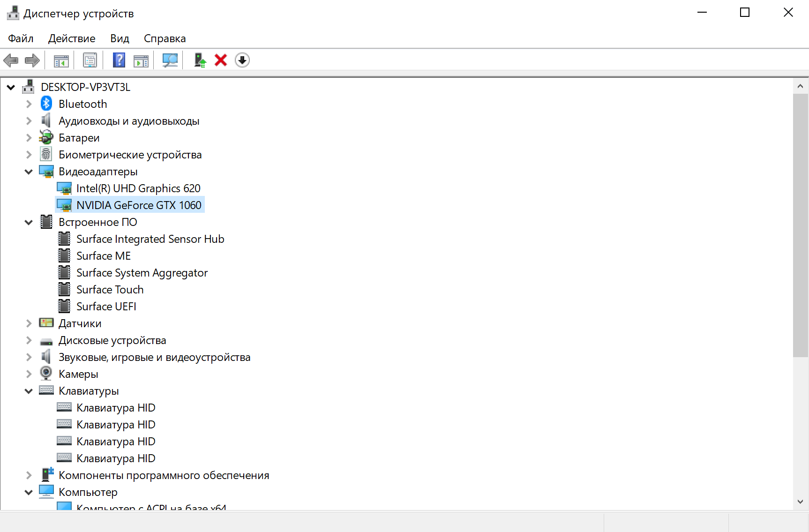Image resolution: width=809 pixels, height=532 pixels.
Task: Click the keyboard icon beside Клавиатуры
Action: pyautogui.click(x=46, y=390)
